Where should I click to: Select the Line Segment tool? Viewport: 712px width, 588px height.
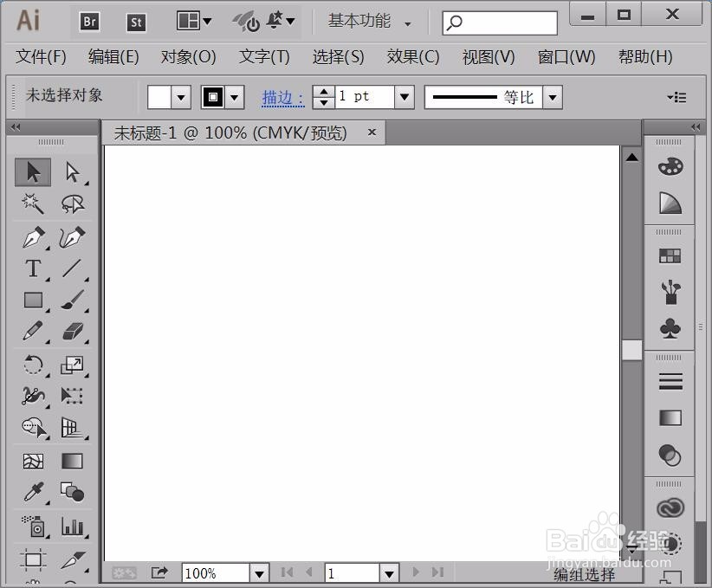(x=72, y=268)
